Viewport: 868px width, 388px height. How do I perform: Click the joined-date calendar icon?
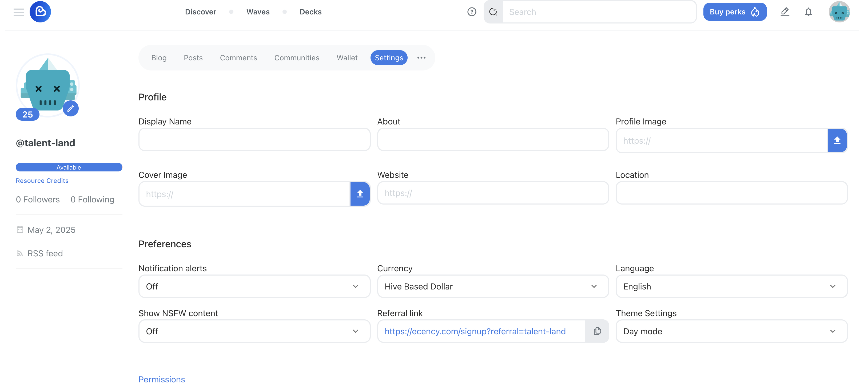click(20, 229)
